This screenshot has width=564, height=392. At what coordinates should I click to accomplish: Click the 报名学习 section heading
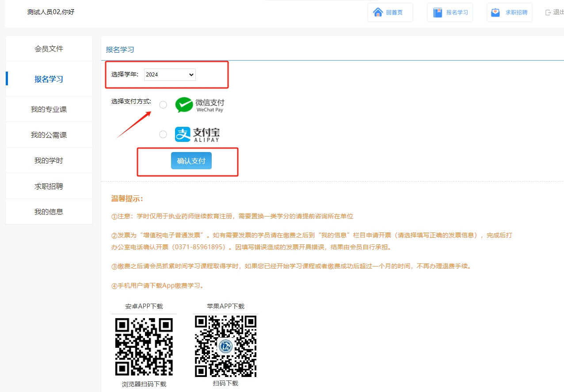coord(120,49)
